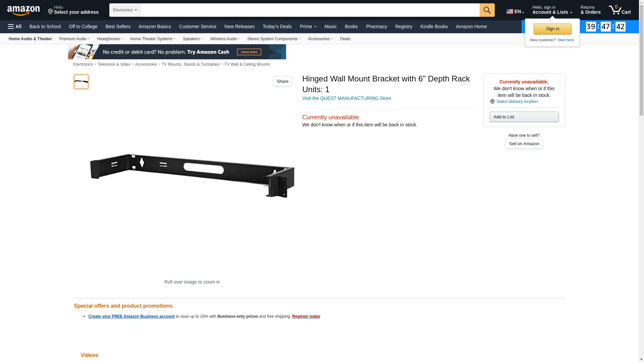Image resolution: width=644 pixels, height=362 pixels.
Task: Open the All hamburger menu
Action: [15, 26]
